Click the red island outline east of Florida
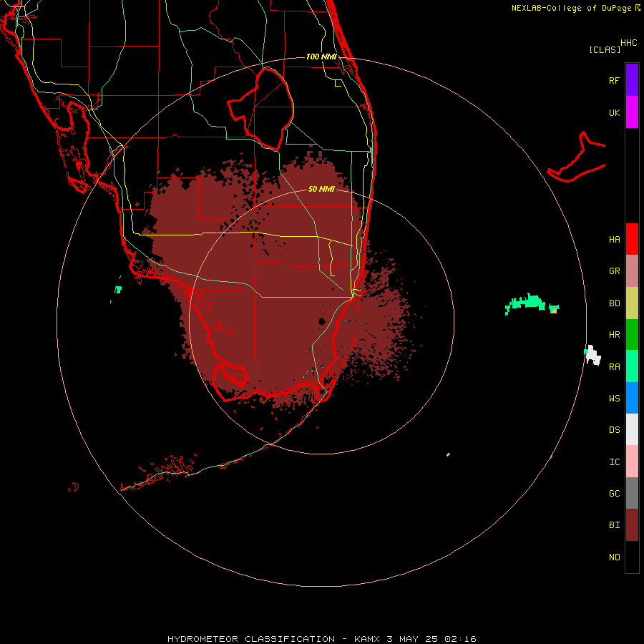Image resolution: width=644 pixels, height=644 pixels. 577,158
